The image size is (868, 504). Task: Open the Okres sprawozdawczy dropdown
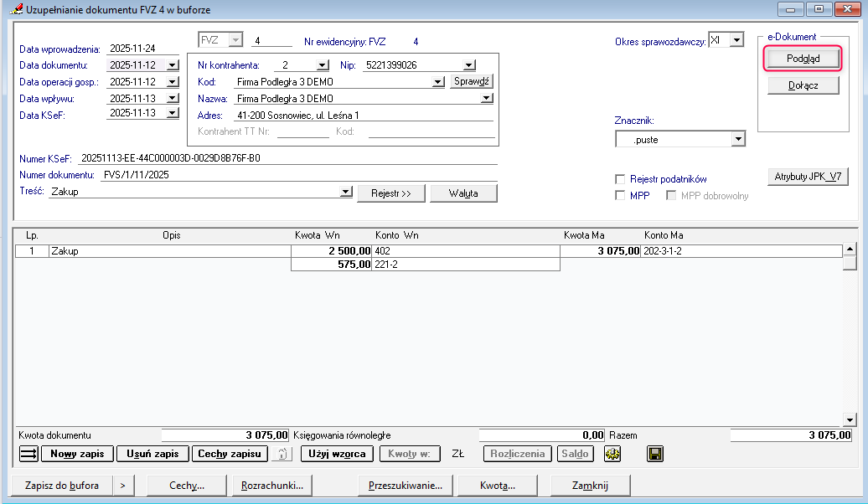click(x=736, y=40)
